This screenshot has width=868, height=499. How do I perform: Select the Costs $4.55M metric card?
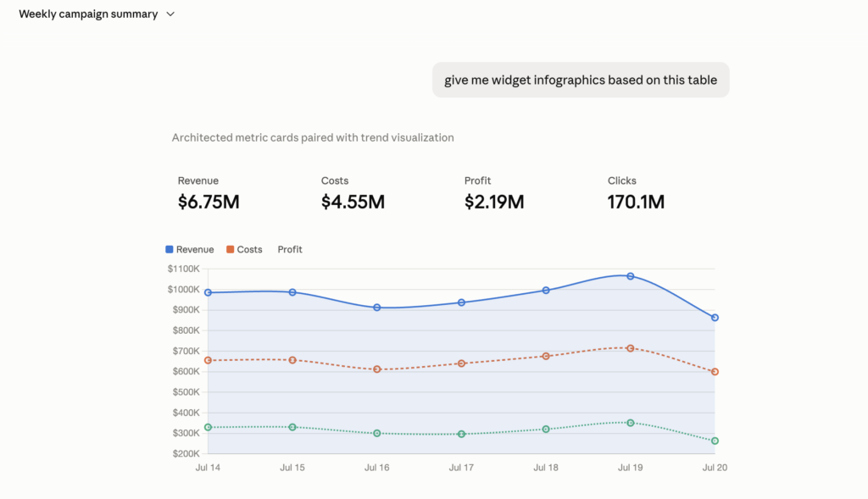353,194
